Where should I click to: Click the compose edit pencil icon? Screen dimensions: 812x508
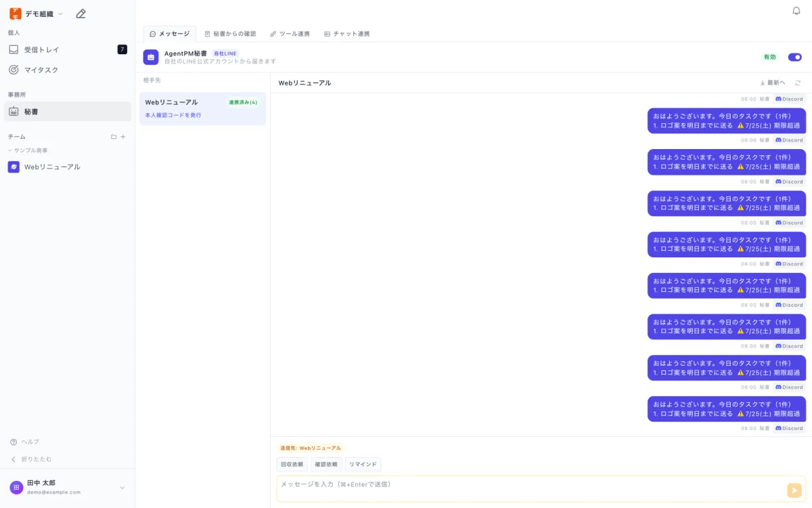point(81,14)
